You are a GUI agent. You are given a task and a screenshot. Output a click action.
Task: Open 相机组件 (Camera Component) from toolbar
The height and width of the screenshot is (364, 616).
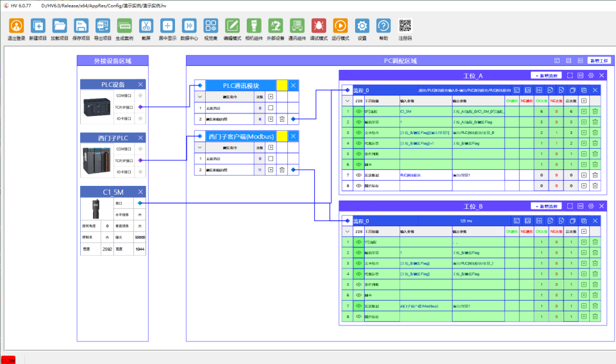click(254, 26)
